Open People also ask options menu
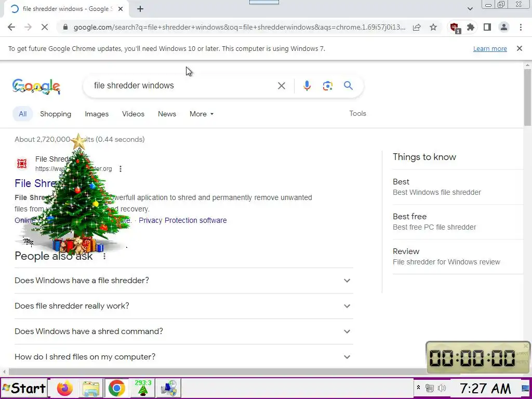Screen dimensions: 532x399 coord(104,256)
